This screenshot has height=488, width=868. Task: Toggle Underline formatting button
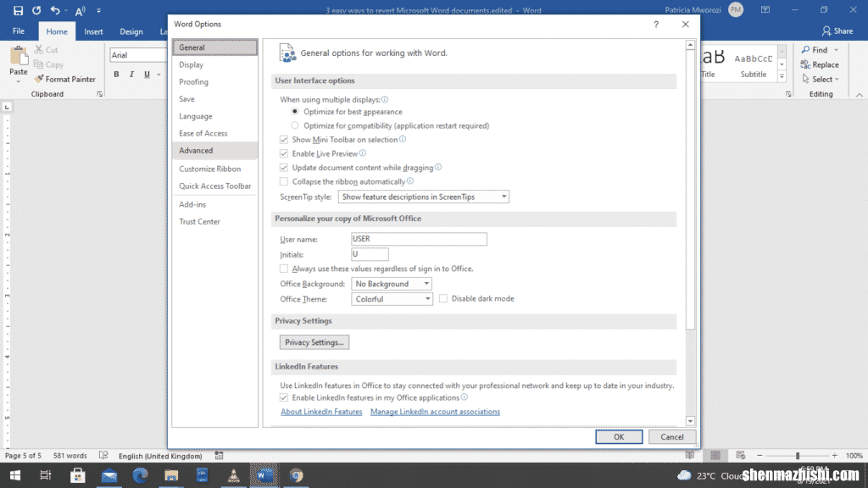coord(147,75)
